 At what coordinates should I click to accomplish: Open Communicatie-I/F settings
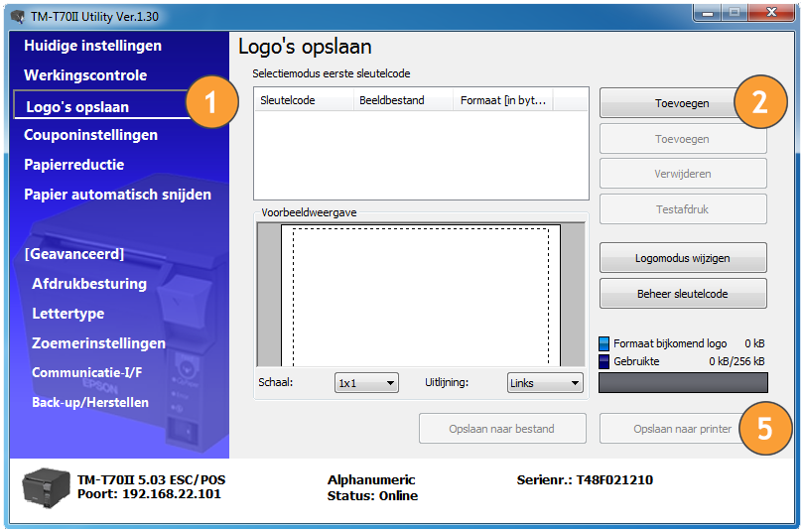pos(87,372)
